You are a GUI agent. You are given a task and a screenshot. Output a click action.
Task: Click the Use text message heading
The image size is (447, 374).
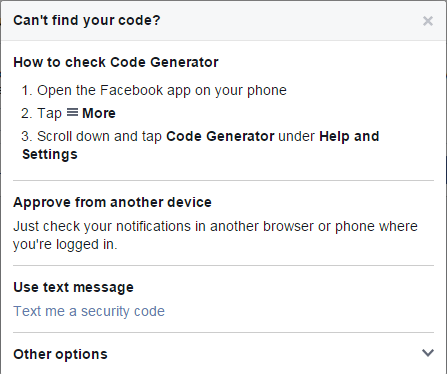click(x=73, y=287)
